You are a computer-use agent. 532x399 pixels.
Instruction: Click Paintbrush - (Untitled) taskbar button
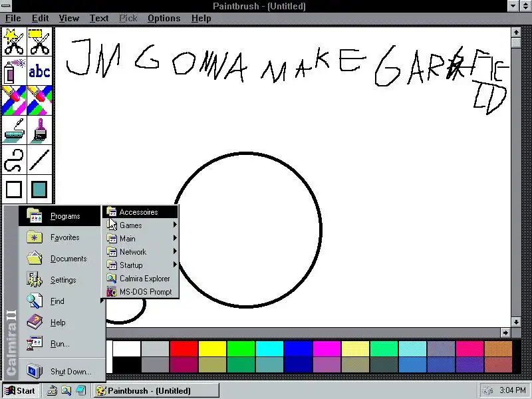[x=156, y=390]
